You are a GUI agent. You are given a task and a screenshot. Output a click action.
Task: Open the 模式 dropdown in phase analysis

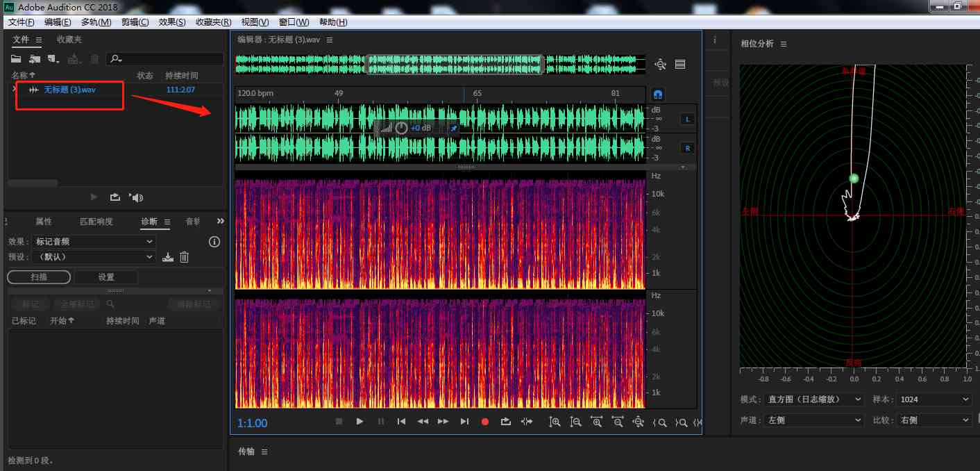pyautogui.click(x=813, y=399)
